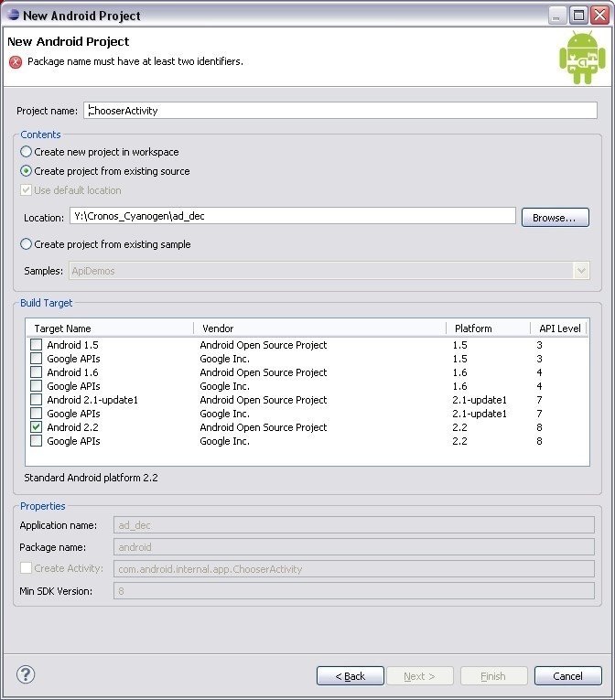Click the red error icon beside package message
615x700 pixels.
pos(16,62)
